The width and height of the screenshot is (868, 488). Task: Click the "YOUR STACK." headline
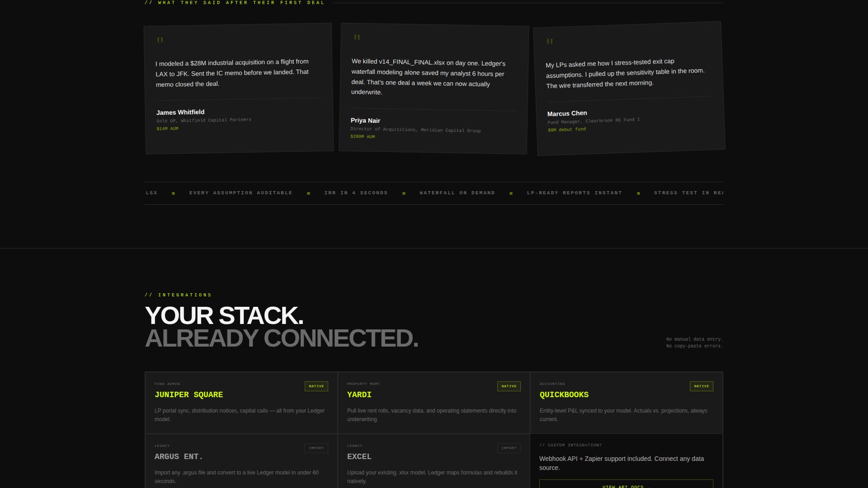click(x=224, y=315)
